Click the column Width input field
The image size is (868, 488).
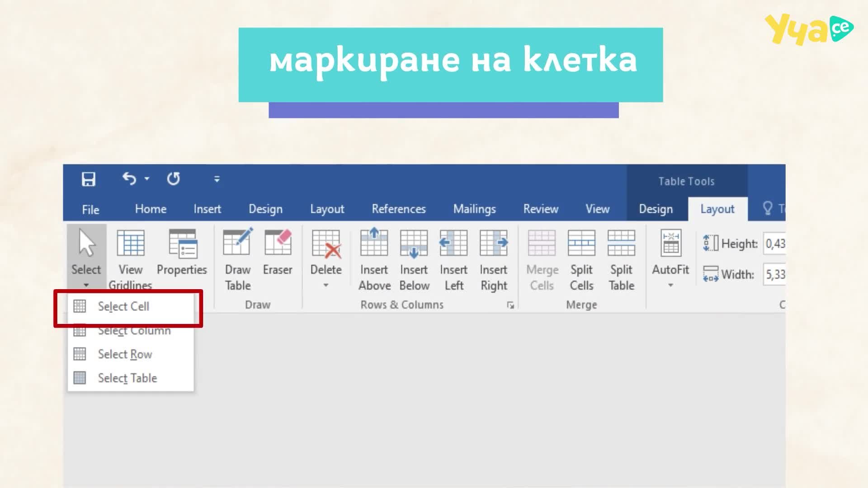pos(774,274)
